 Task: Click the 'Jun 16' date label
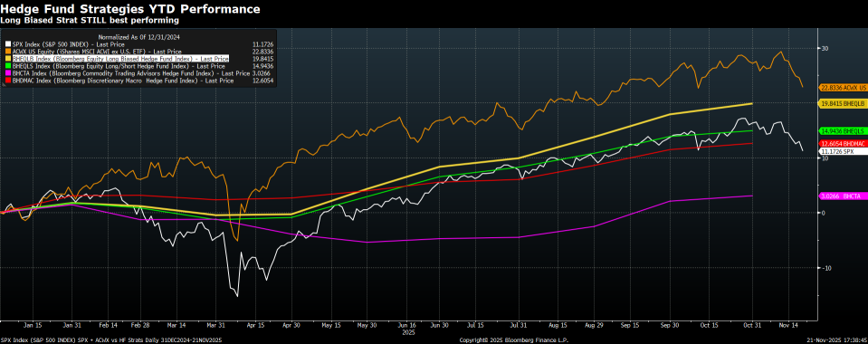pyautogui.click(x=407, y=325)
